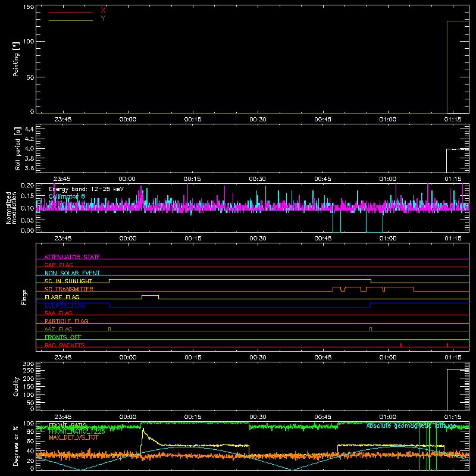Click the 0.05 tick on the modulation axis
Screen dimensions: 476x476
click(27, 220)
